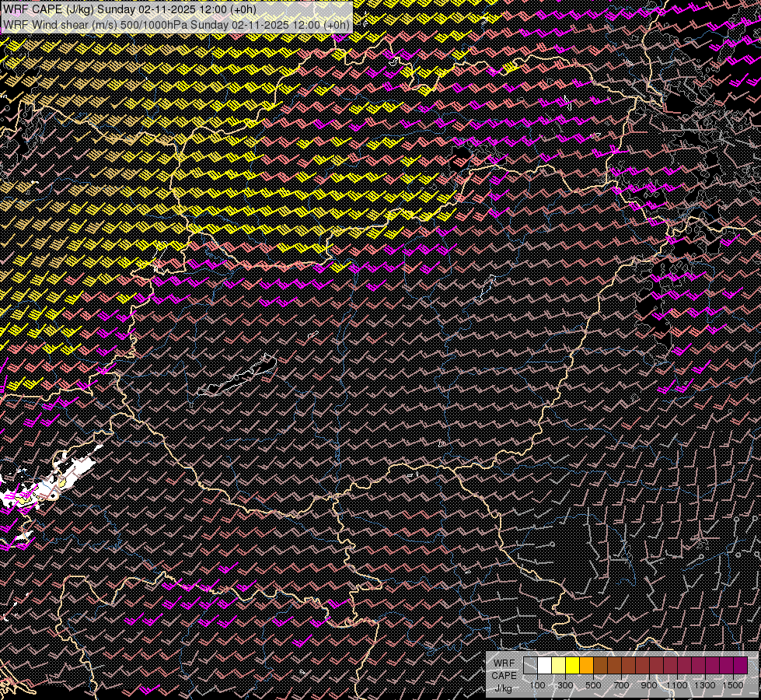
Task: Click the orange CAPE legend swatch
Action: pyautogui.click(x=586, y=665)
